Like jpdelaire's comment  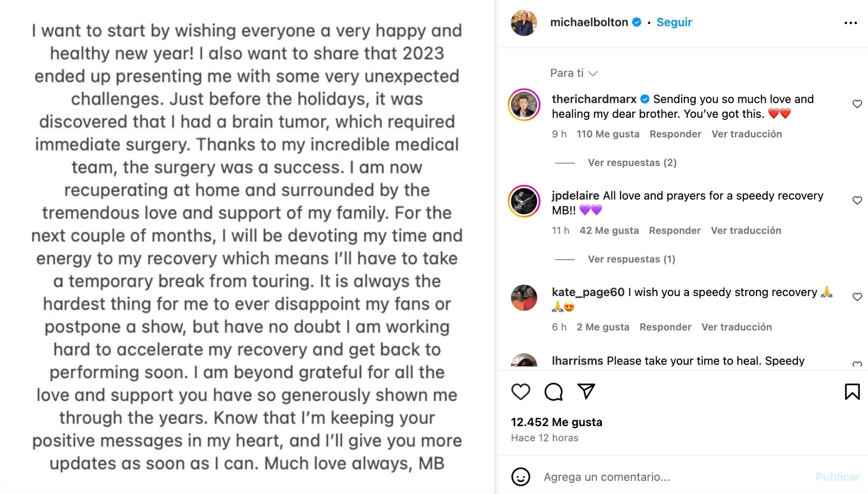[x=857, y=200]
